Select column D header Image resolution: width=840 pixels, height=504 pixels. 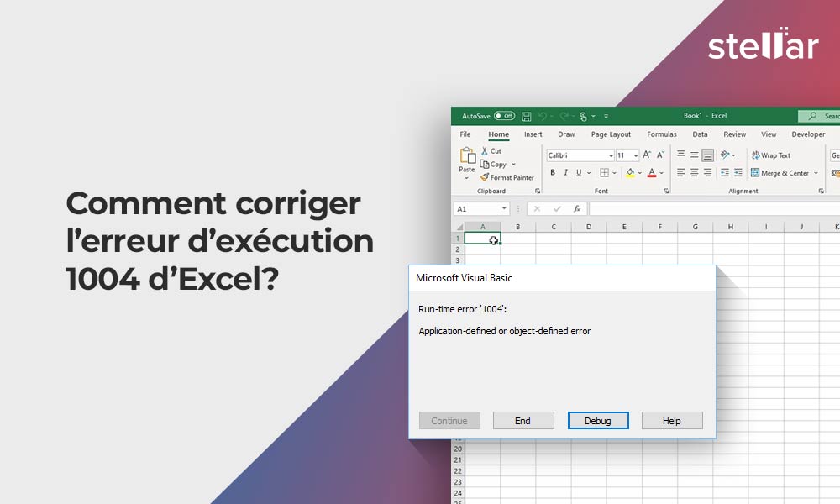click(589, 227)
